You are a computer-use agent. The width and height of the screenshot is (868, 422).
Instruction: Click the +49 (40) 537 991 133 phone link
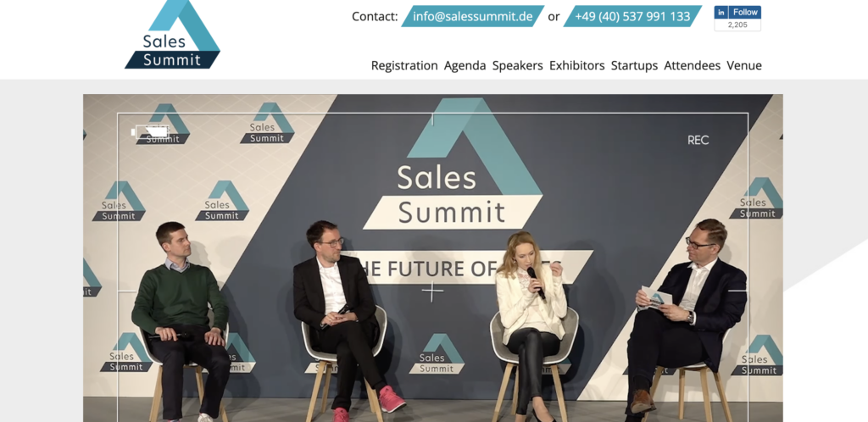pyautogui.click(x=632, y=17)
